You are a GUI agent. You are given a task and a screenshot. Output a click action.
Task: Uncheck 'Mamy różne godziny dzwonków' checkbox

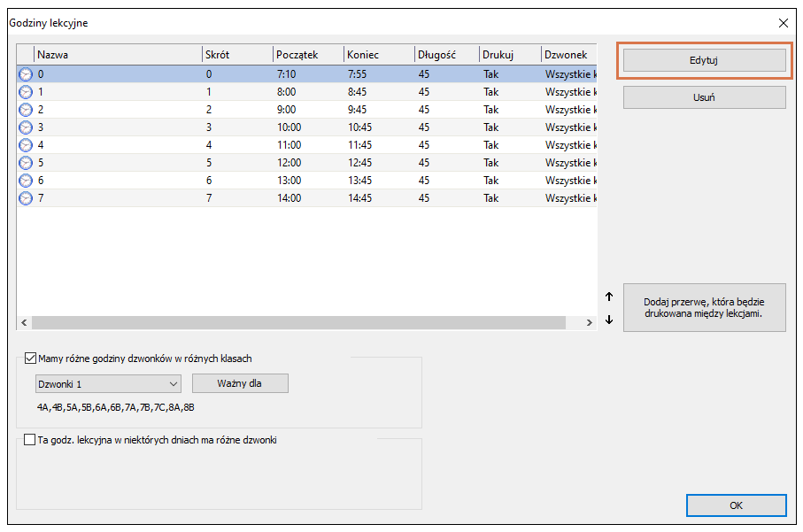[x=30, y=359]
